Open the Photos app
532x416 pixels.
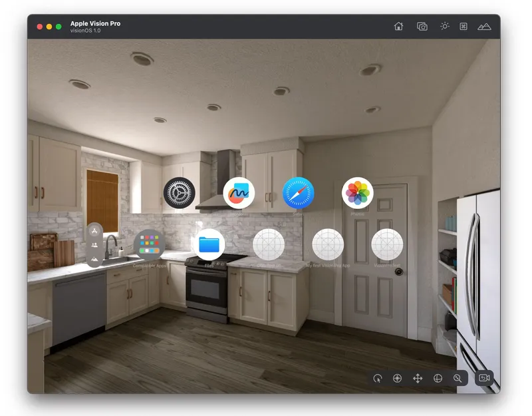358,193
